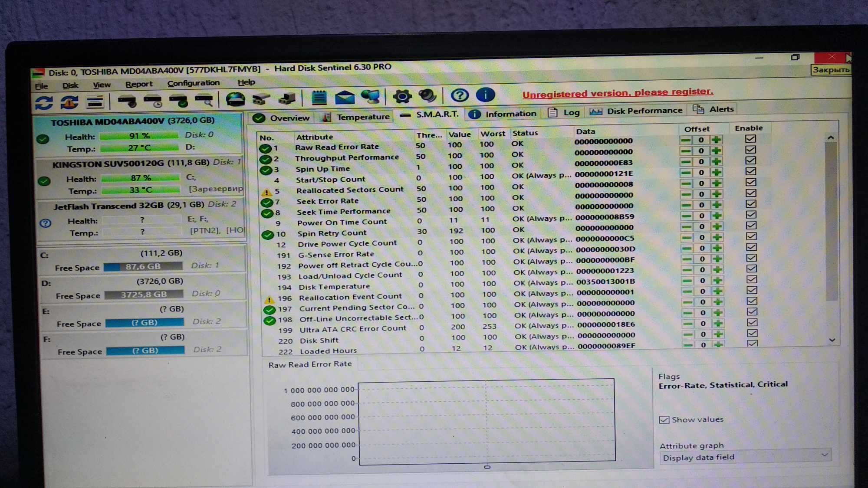The height and width of the screenshot is (488, 868).
Task: Click the disk with magnifier toolbar icon
Action: click(204, 100)
